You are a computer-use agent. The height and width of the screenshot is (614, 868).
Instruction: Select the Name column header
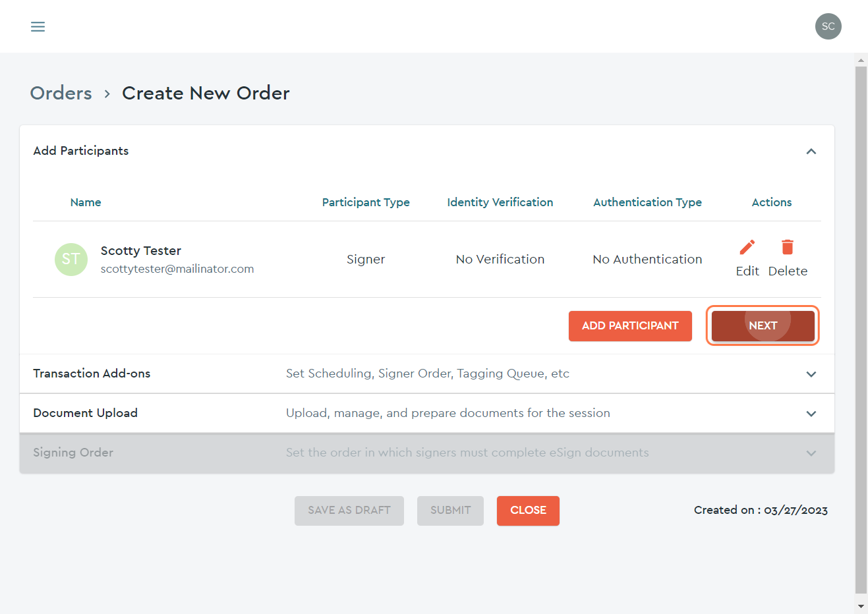tap(86, 202)
